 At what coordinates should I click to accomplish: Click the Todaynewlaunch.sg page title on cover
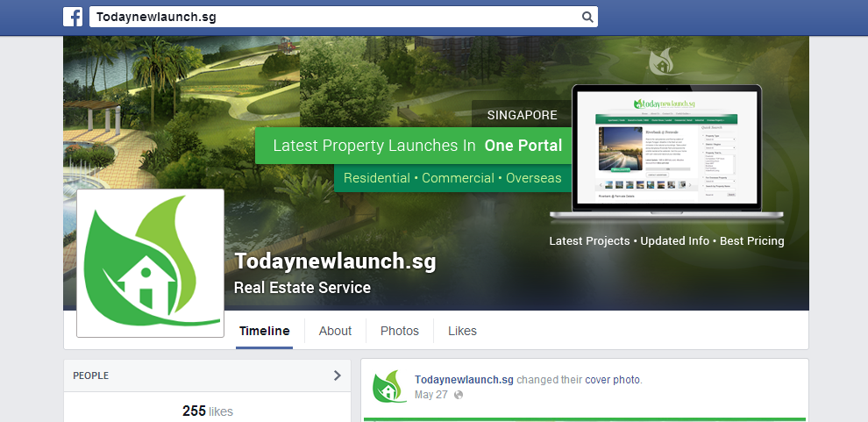[336, 261]
